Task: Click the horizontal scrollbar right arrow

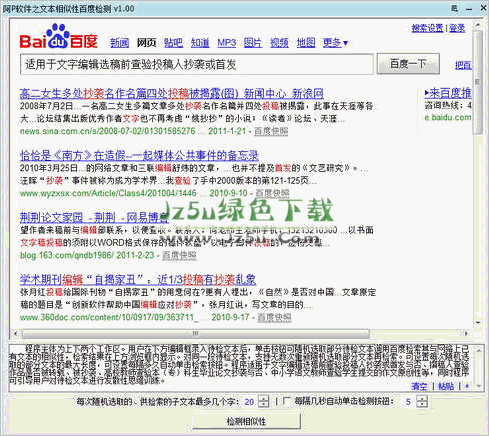Action: coord(466,333)
